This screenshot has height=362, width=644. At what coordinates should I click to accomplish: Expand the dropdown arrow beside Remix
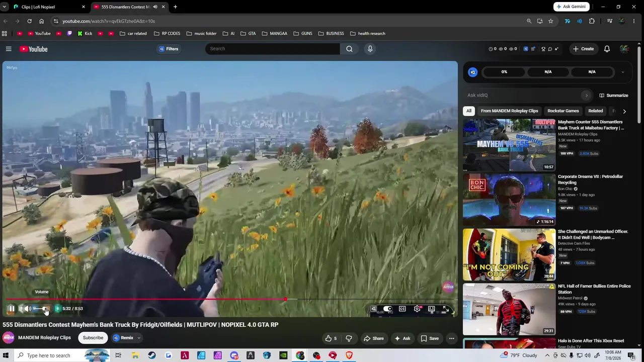[139, 338]
